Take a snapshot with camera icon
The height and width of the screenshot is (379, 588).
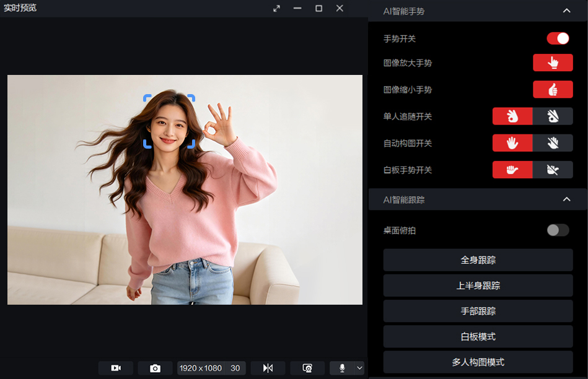coord(156,368)
